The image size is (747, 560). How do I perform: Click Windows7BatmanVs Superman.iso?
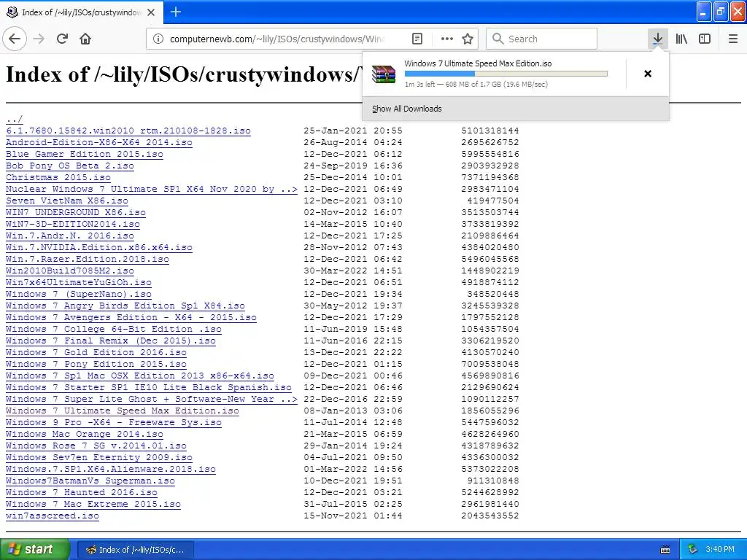(90, 481)
